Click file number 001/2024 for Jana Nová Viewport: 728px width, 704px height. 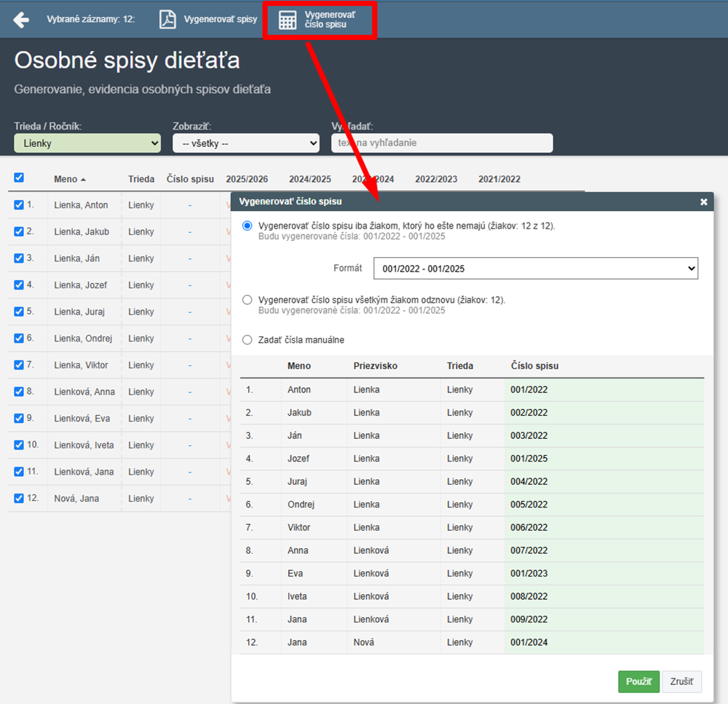529,643
